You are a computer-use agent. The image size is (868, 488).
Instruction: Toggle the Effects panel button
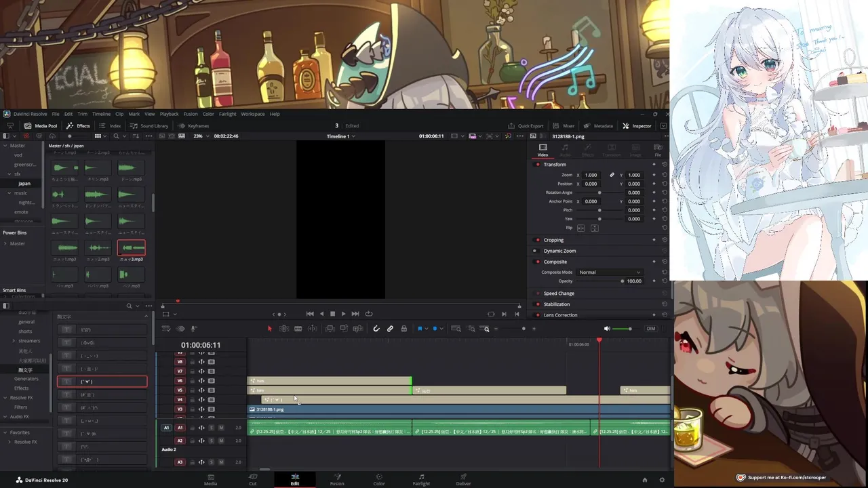coord(78,126)
